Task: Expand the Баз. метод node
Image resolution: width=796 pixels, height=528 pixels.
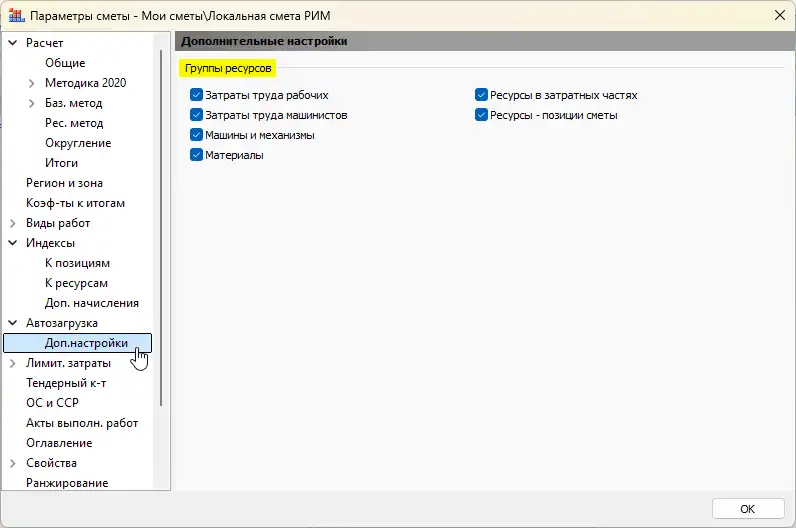Action: point(32,103)
